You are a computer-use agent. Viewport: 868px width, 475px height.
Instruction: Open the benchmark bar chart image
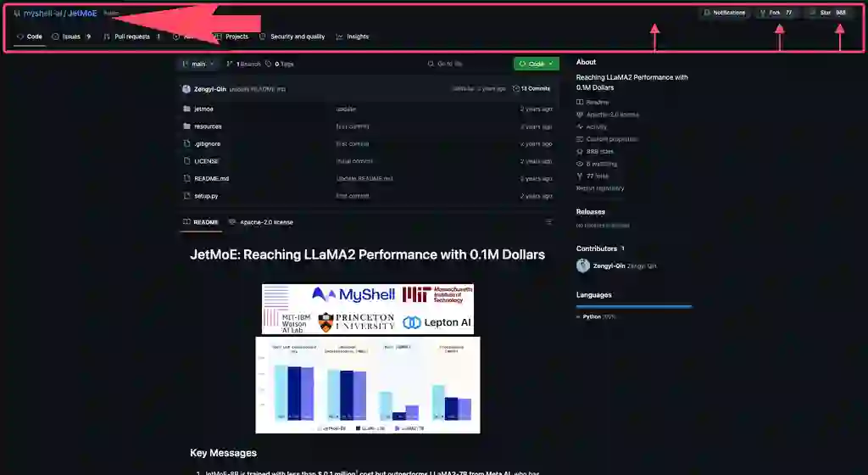pos(368,385)
